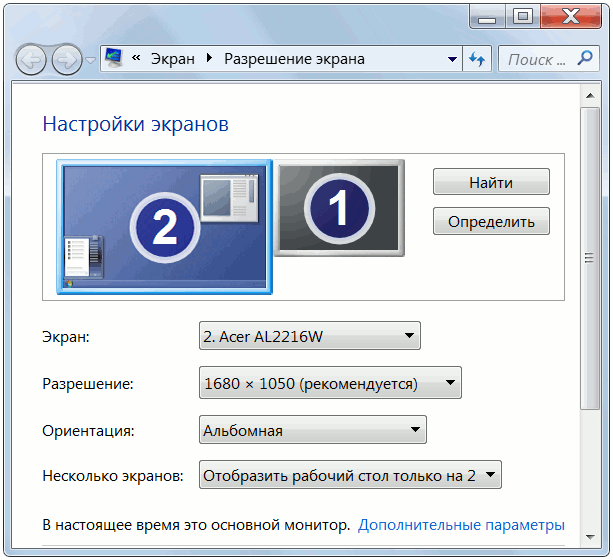Expand the arrow after Экран breadcrumb
Screen dimensions: 613x560
209,58
